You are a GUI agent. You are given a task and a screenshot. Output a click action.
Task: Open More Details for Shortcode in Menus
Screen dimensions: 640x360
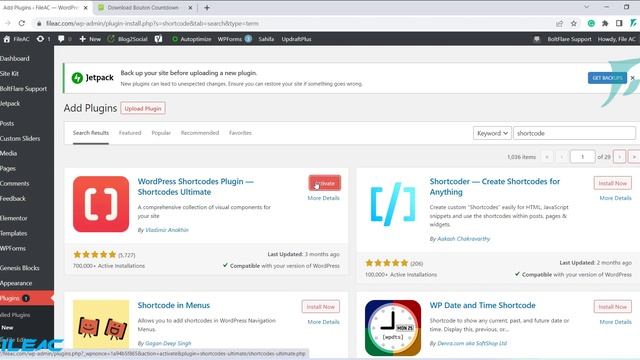(323, 322)
